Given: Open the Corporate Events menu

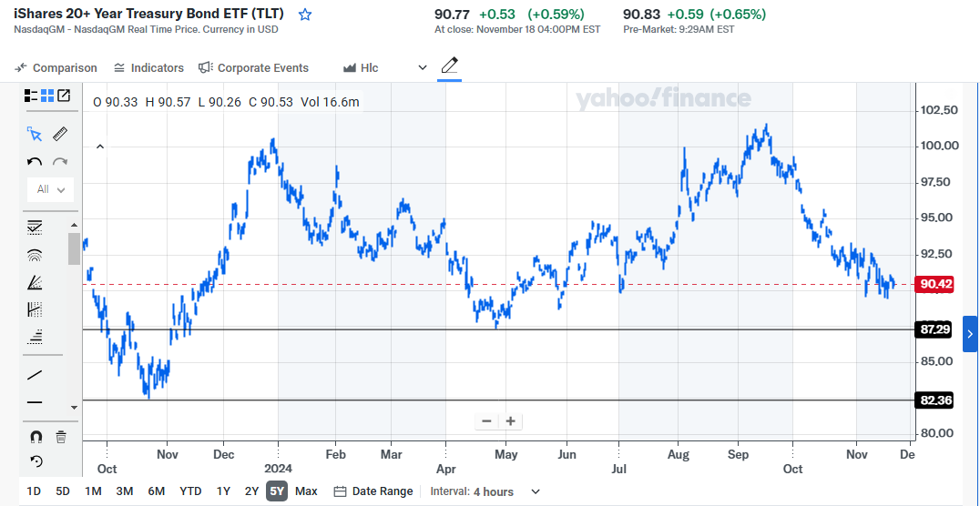Looking at the screenshot, I should tap(254, 67).
